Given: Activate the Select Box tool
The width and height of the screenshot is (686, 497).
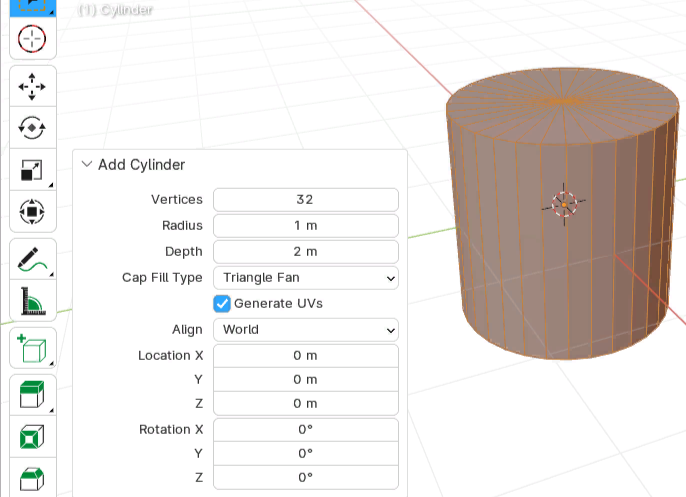Looking at the screenshot, I should pyautogui.click(x=33, y=7).
